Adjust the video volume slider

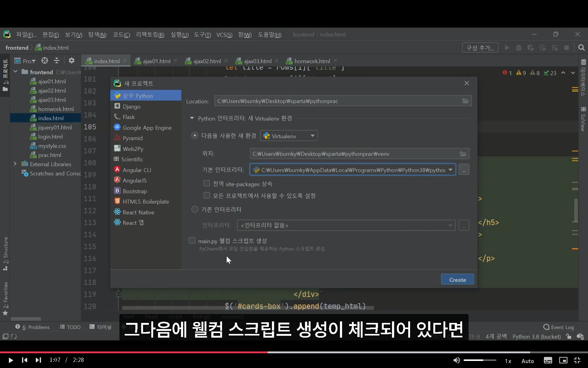(x=480, y=360)
